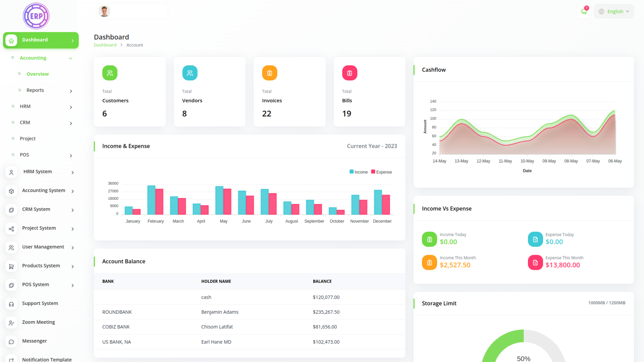Open the Overview menu item
This screenshot has width=644, height=362.
pyautogui.click(x=38, y=74)
